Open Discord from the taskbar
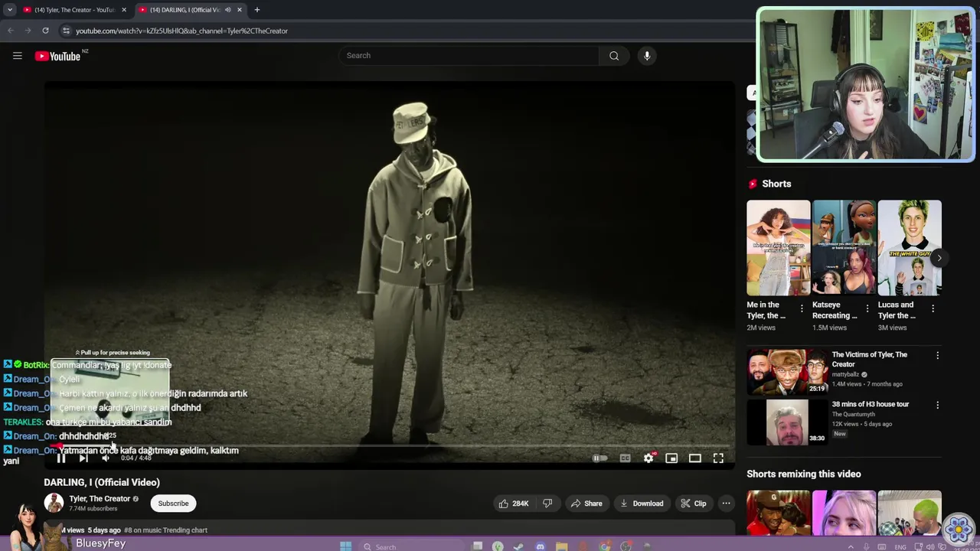Image resolution: width=980 pixels, height=551 pixels. click(x=541, y=546)
